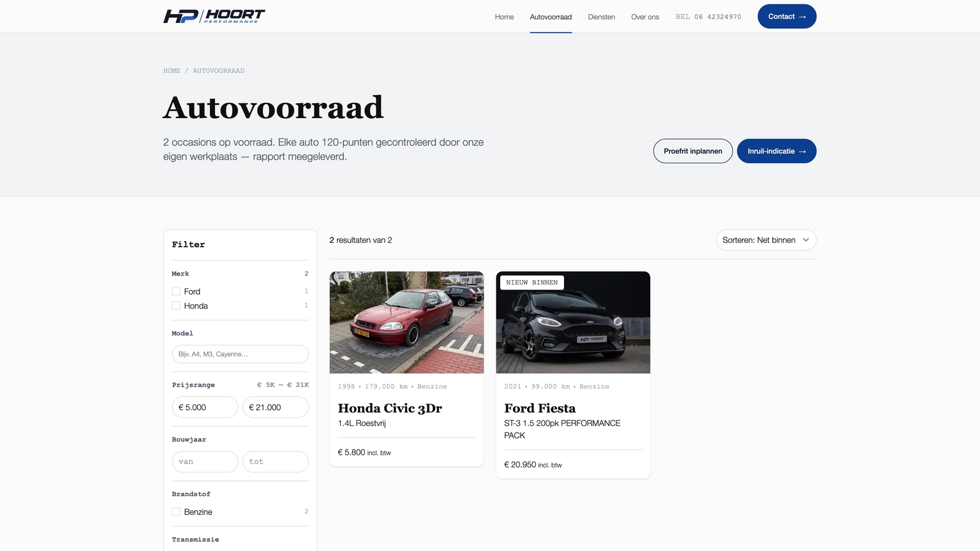Screen dimensions: 980x551
Task: Click the '1.4L Roestvrij' subtitle
Action: point(362,423)
